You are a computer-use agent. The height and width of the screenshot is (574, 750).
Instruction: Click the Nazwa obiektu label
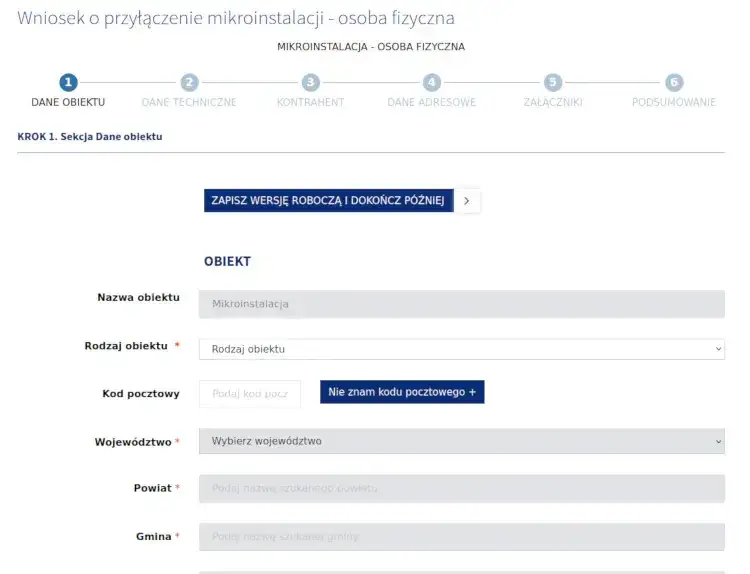[138, 298]
